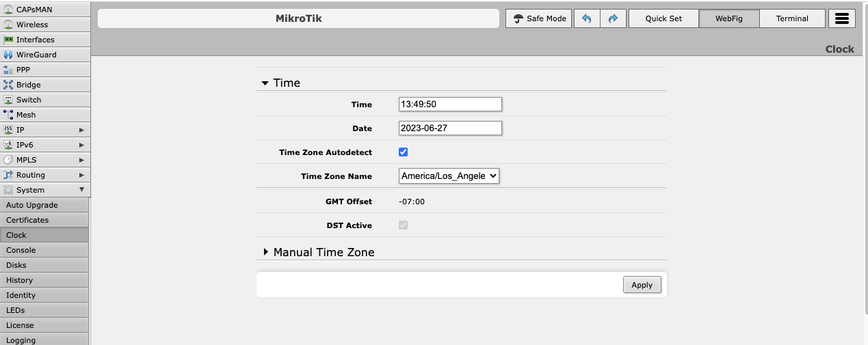
Task: Click the Bridge icon in sidebar
Action: 8,85
